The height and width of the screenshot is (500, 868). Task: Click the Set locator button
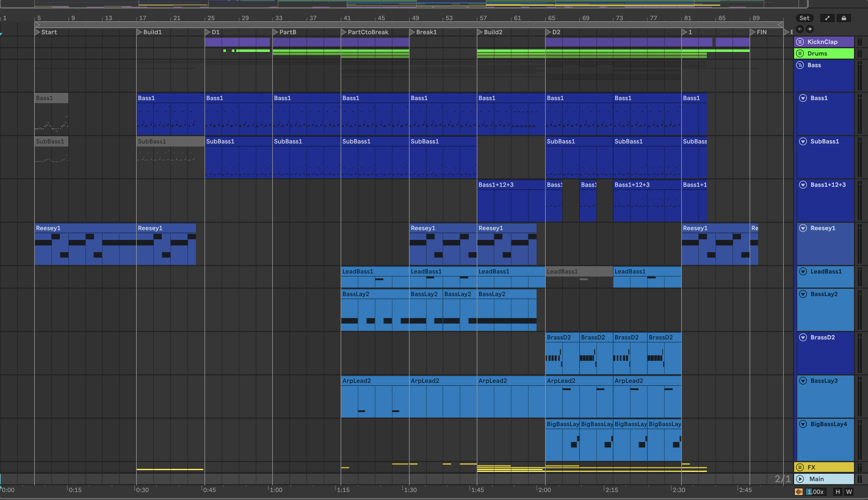pyautogui.click(x=804, y=18)
